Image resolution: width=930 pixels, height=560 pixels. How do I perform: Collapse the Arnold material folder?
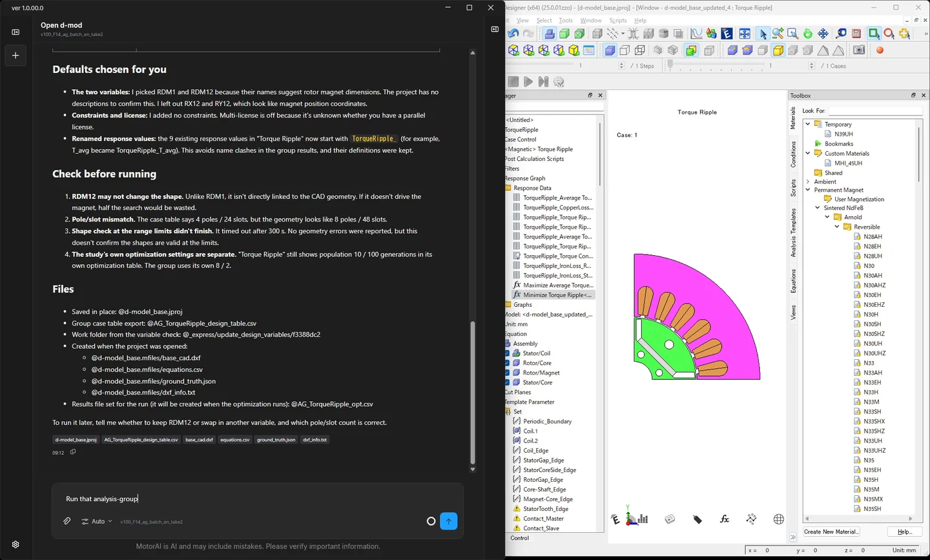(827, 217)
